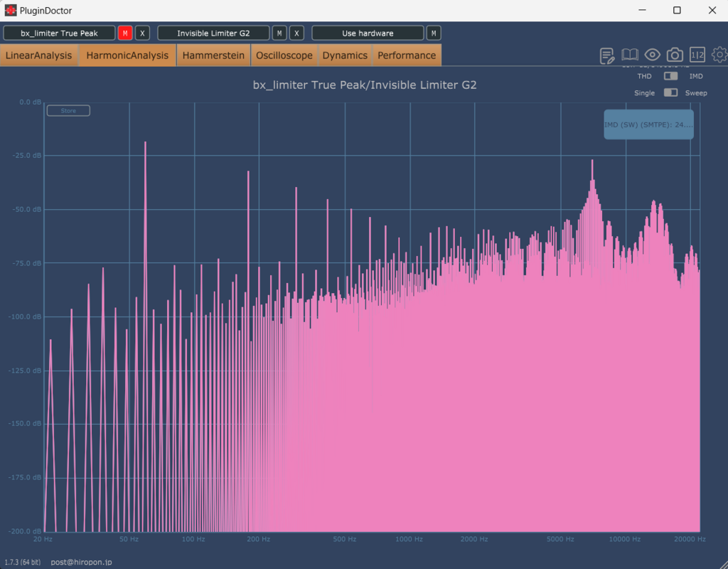This screenshot has width=728, height=569.
Task: Click the 20000 Hz axis label
Action: (690, 539)
